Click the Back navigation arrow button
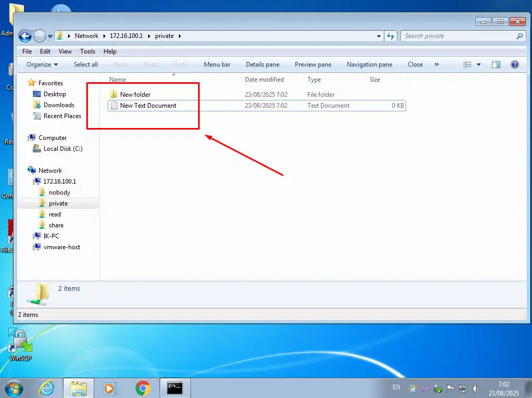532x398 pixels. pos(25,36)
